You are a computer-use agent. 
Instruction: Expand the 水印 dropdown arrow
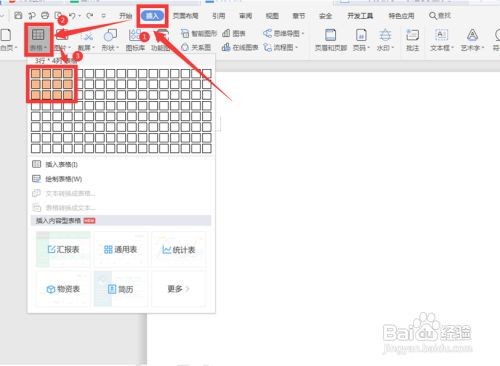click(x=393, y=48)
